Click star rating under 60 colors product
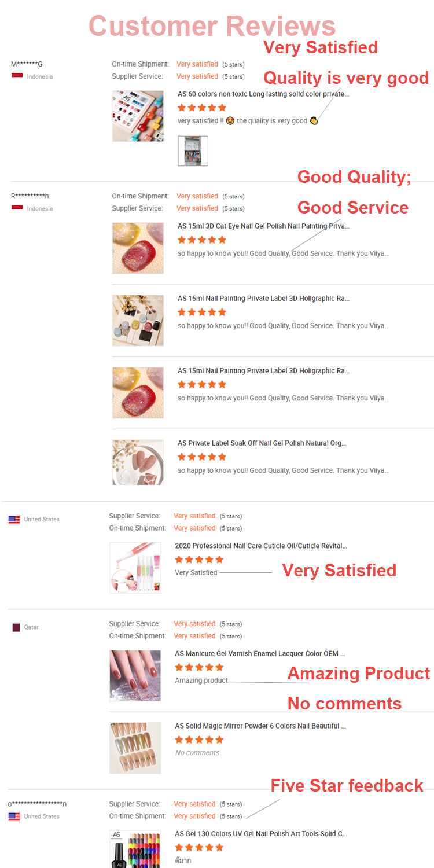The width and height of the screenshot is (434, 868). pyautogui.click(x=201, y=108)
